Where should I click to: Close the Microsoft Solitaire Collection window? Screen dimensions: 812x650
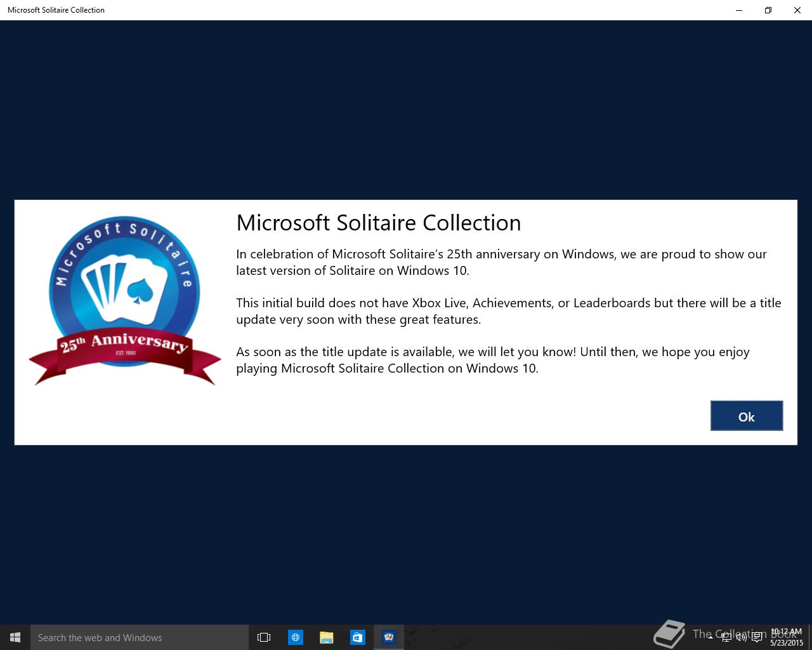[797, 10]
